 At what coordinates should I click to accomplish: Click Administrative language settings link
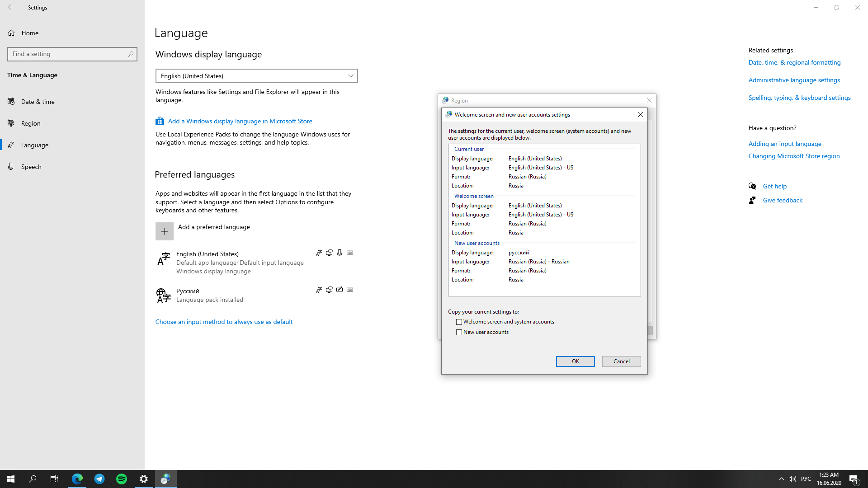pos(795,79)
